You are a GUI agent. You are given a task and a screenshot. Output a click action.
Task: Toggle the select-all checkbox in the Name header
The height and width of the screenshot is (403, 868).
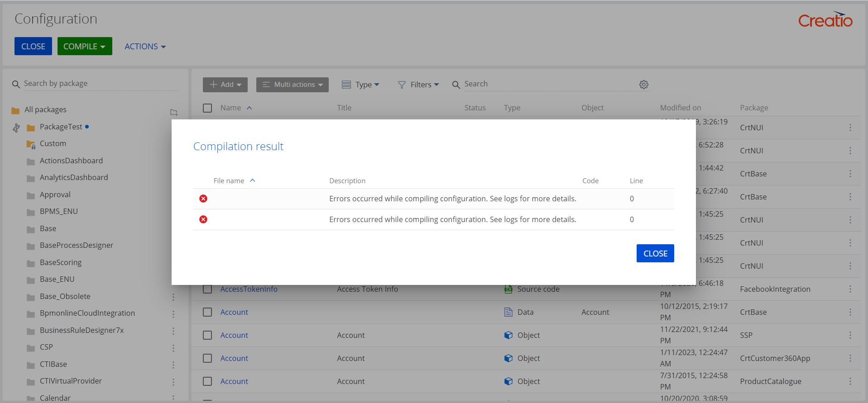point(207,108)
